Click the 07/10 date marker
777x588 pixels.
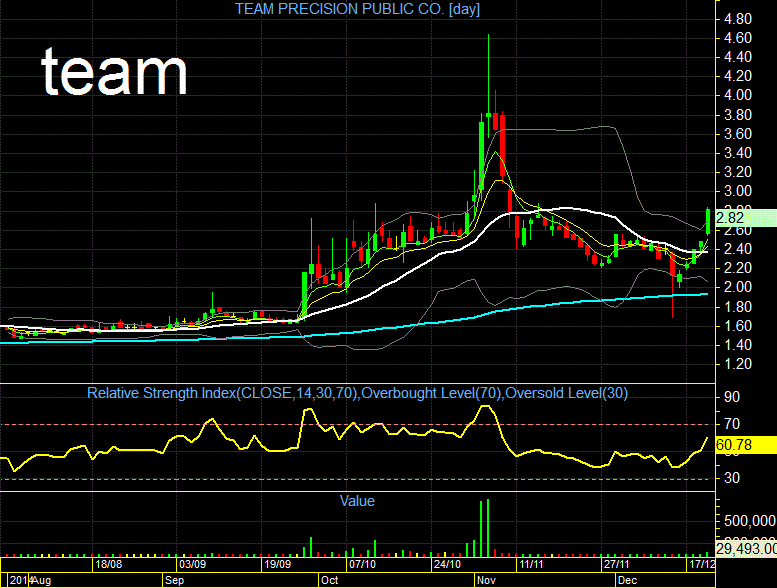(362, 564)
